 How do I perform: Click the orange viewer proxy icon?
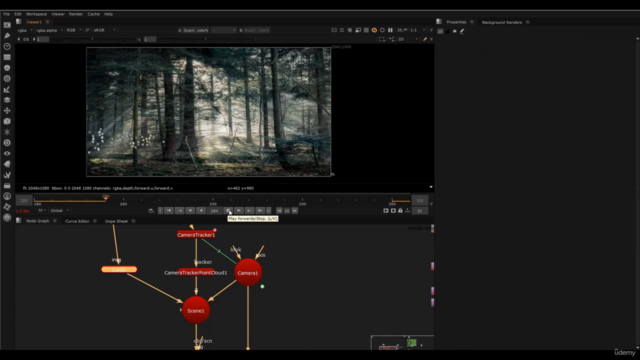coord(374,30)
